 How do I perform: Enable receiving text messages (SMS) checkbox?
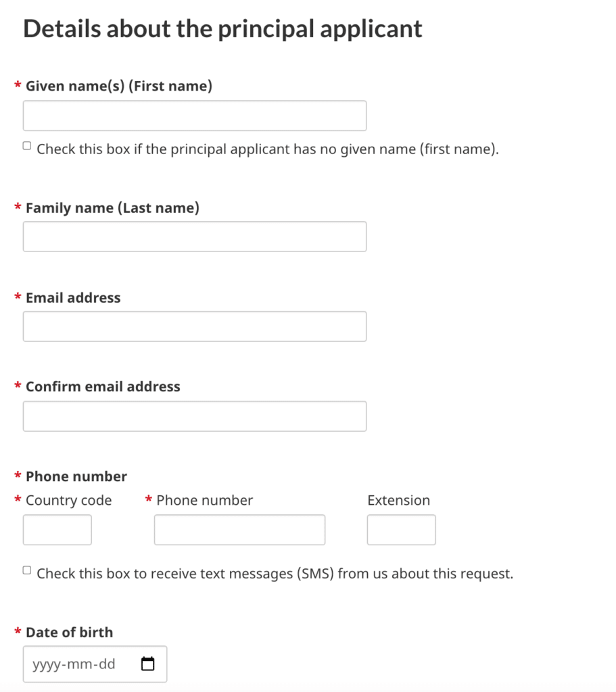pos(27,570)
